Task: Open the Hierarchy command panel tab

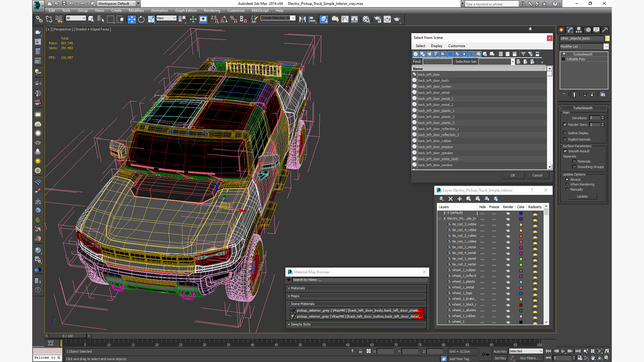Action: click(579, 30)
